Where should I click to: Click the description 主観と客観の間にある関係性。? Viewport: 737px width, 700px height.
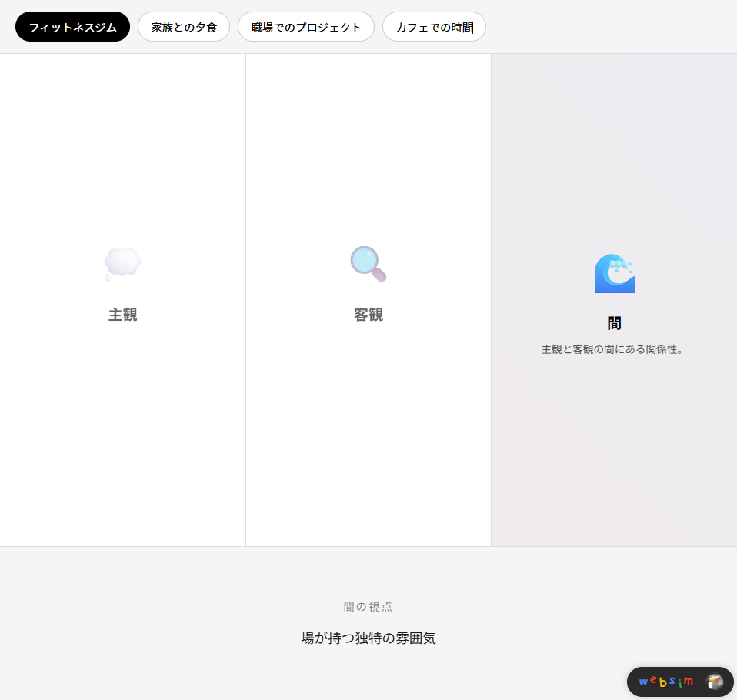pos(613,349)
